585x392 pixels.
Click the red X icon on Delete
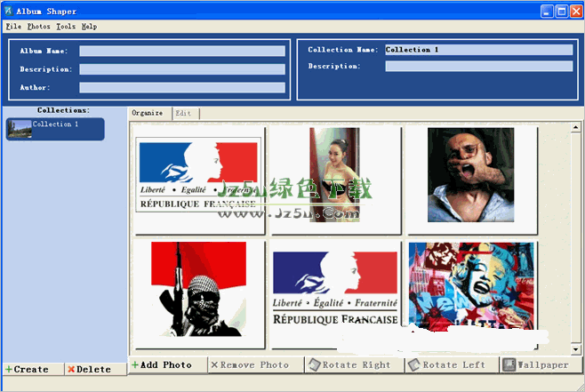point(71,369)
